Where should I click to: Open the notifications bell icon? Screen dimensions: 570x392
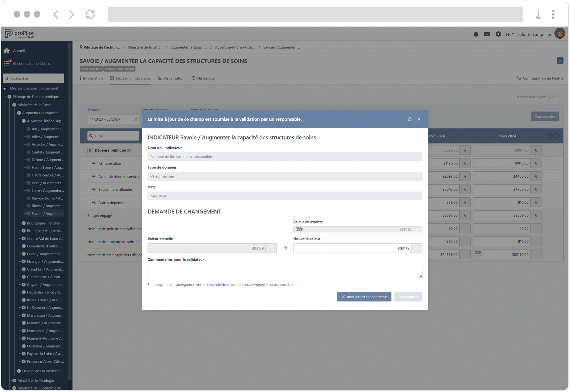tap(476, 34)
